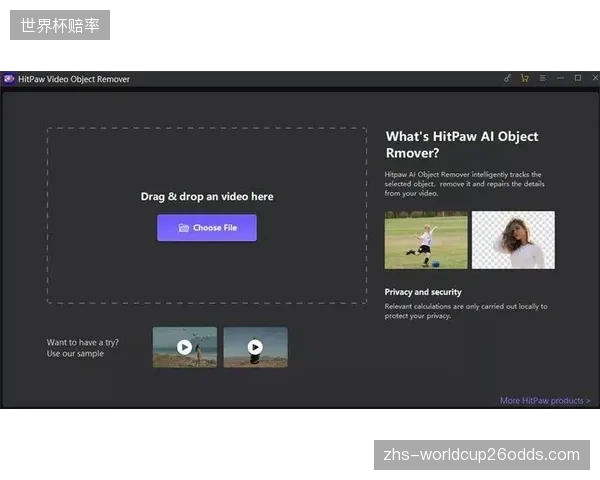The height and width of the screenshot is (480, 600).
Task: Open the soccer kid example image
Action: coord(426,240)
